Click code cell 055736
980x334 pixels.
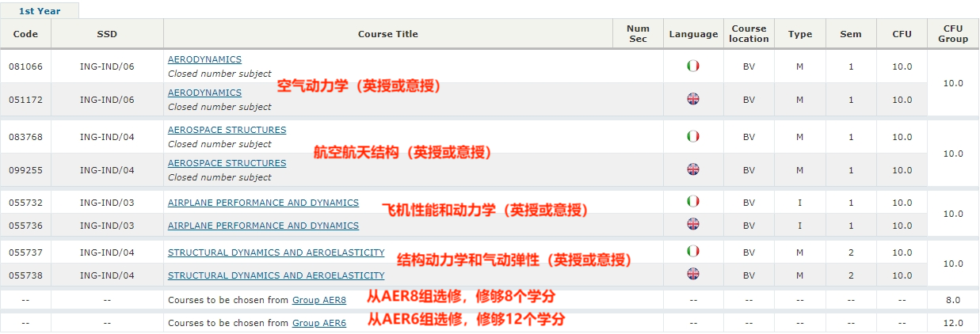click(25, 226)
